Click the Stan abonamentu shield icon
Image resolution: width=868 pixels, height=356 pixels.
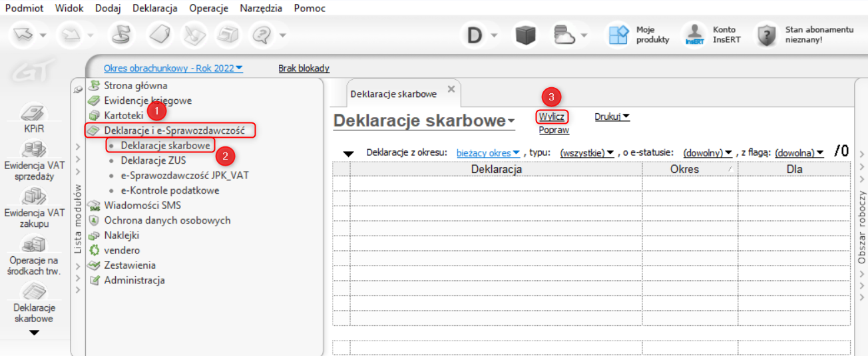767,35
